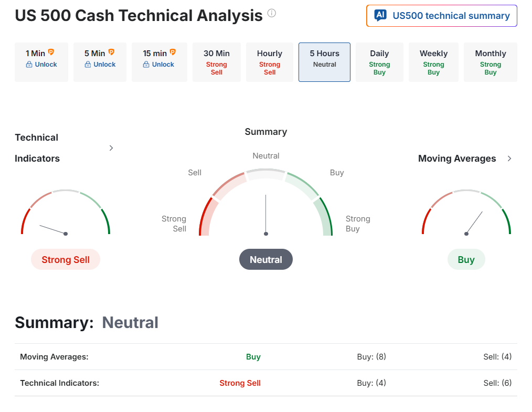The image size is (532, 412).
Task: Click the pro badge icon on 15 min
Action: pos(173,52)
